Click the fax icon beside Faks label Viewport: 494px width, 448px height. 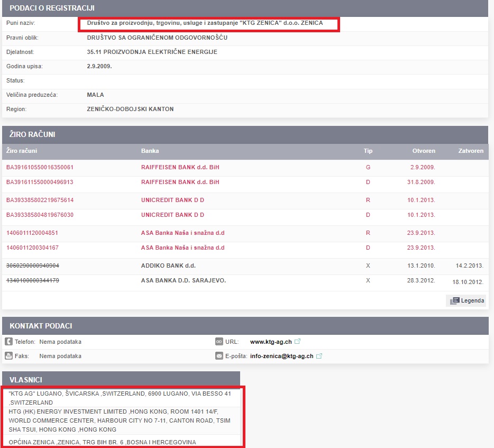coord(8,356)
